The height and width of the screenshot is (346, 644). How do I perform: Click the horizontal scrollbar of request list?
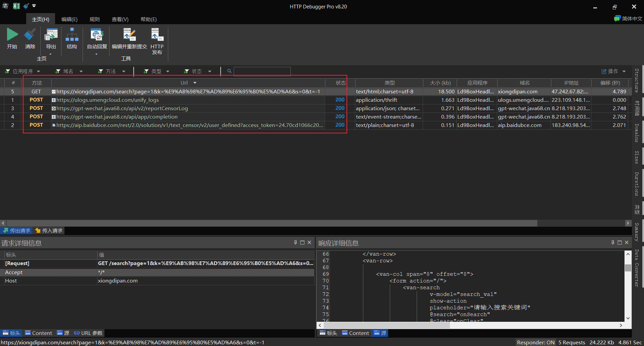(271, 223)
